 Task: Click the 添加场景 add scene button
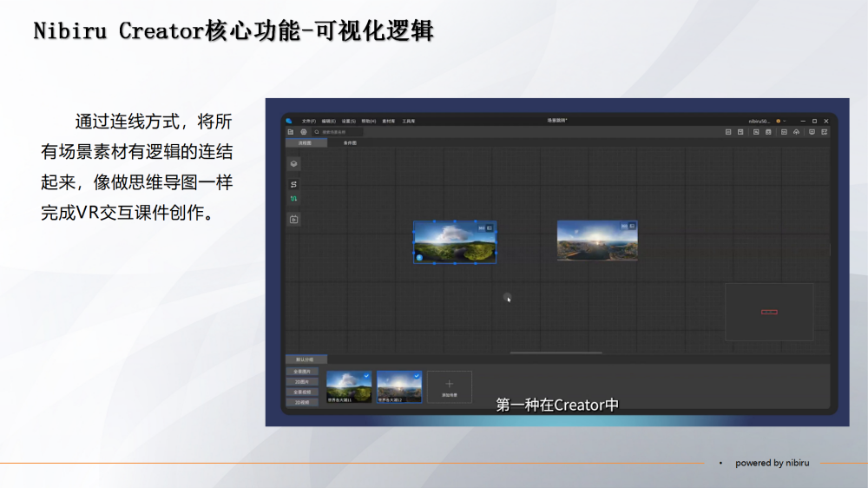coord(450,386)
